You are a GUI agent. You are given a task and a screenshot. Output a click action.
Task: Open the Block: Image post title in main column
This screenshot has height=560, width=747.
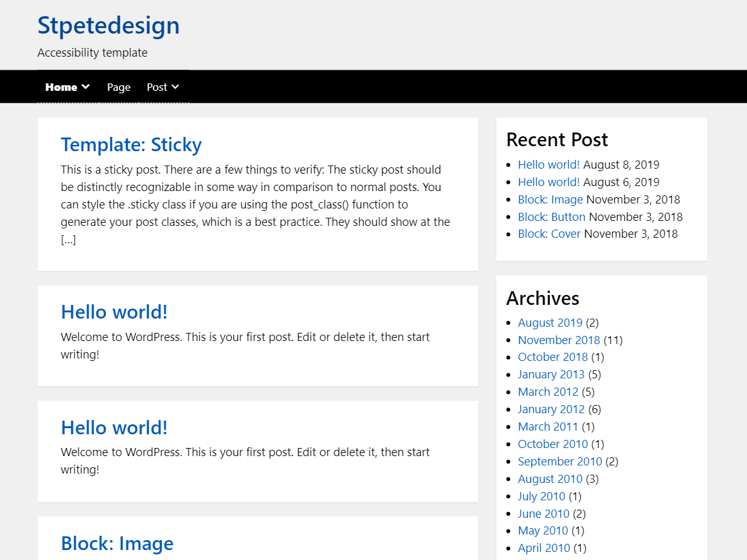[x=117, y=543]
